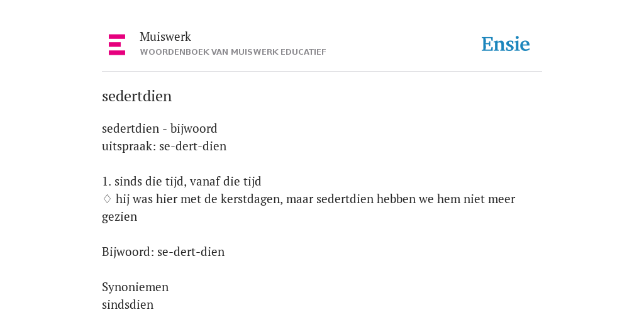Click the sedertdien heading
Screen dimensions: 644x322
[136, 96]
